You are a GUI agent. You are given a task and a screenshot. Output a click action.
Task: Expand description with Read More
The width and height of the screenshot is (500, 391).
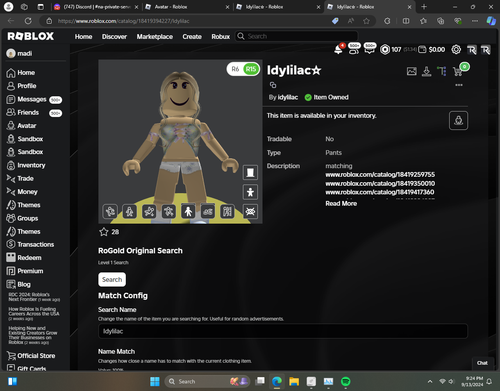(341, 203)
